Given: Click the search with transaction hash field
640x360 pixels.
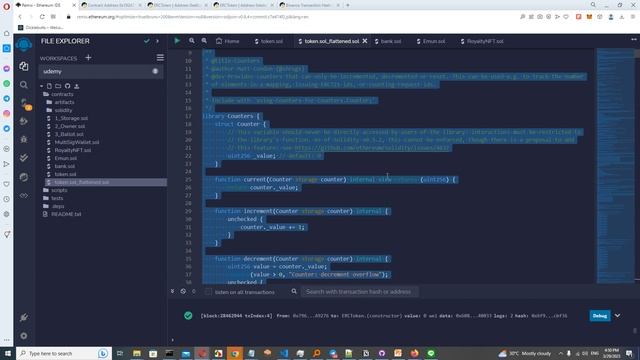Looking at the screenshot, I should [360, 291].
